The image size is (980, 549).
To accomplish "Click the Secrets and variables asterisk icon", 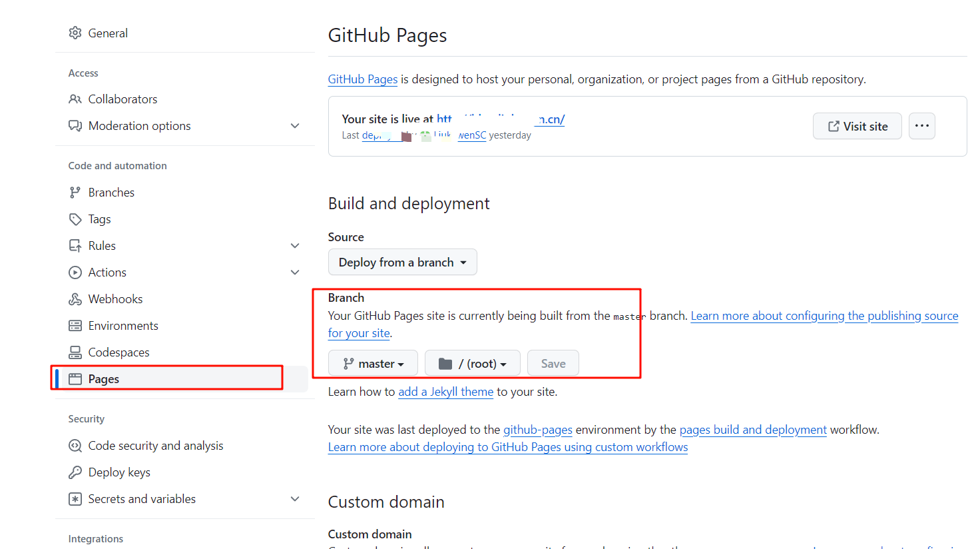I will 75,499.
